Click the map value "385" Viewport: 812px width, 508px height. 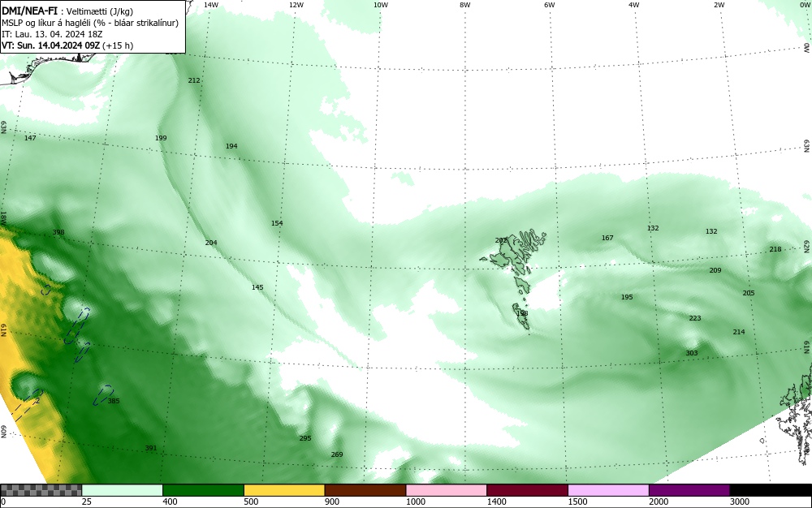[114, 400]
